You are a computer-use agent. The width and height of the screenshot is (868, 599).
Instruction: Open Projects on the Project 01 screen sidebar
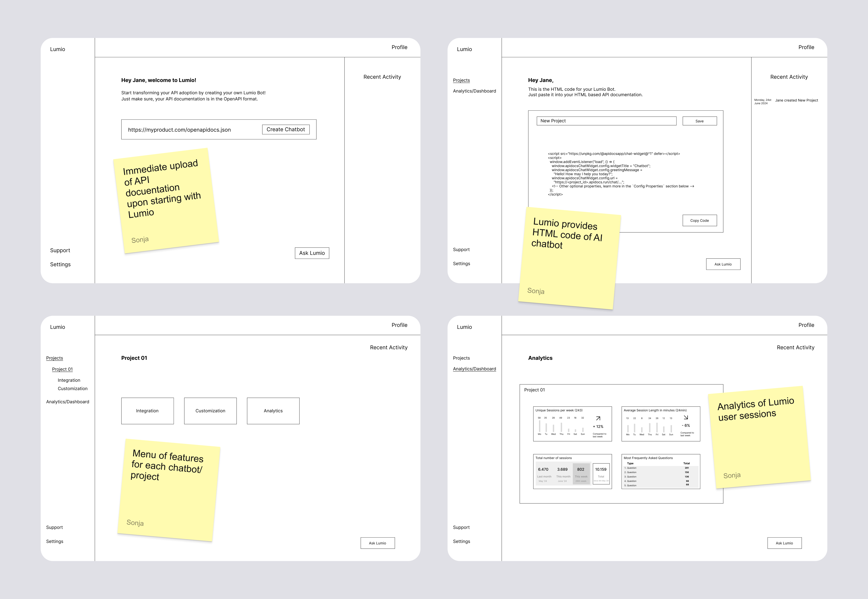tap(54, 358)
